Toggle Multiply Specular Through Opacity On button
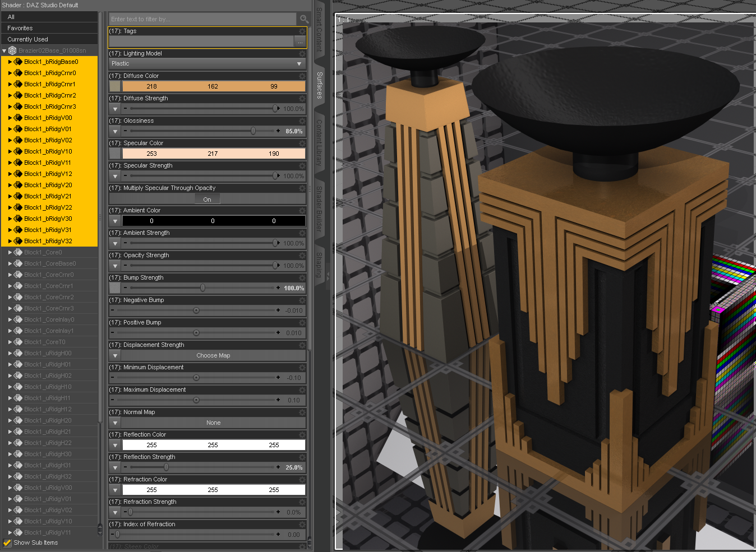756x552 pixels. (x=208, y=200)
